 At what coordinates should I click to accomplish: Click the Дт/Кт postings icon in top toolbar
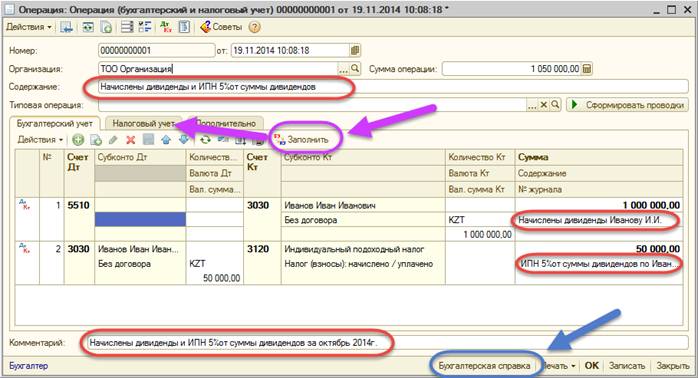tap(166, 27)
